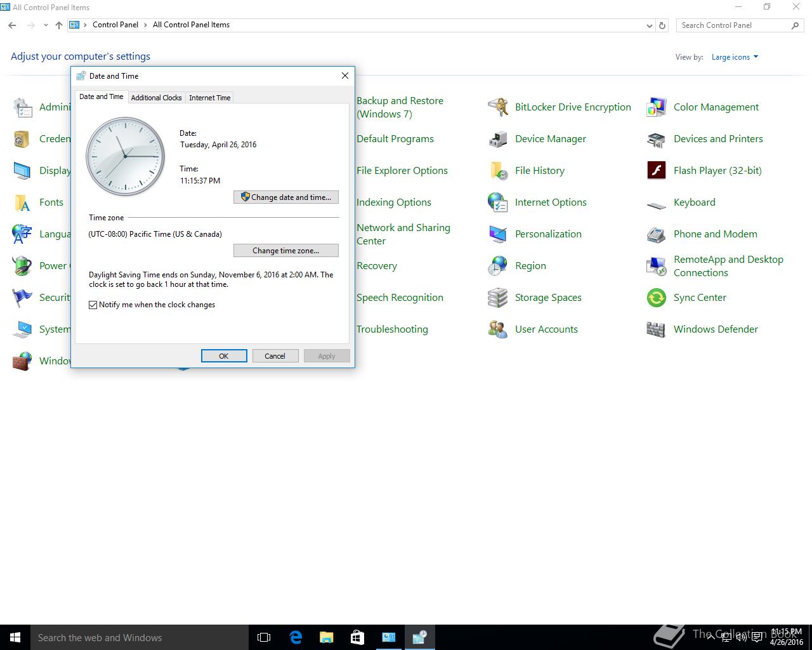Open the Backup and Restore link
Viewport: 812px width, 650px height.
[400, 107]
